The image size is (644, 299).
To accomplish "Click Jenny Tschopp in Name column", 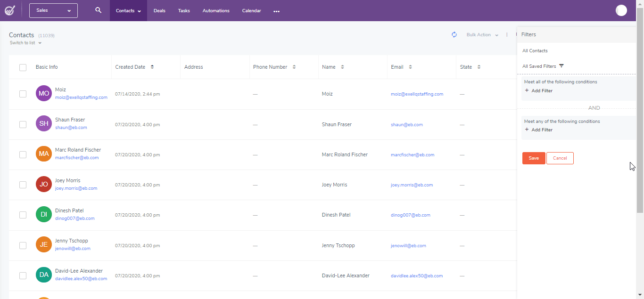I will pos(339,245).
